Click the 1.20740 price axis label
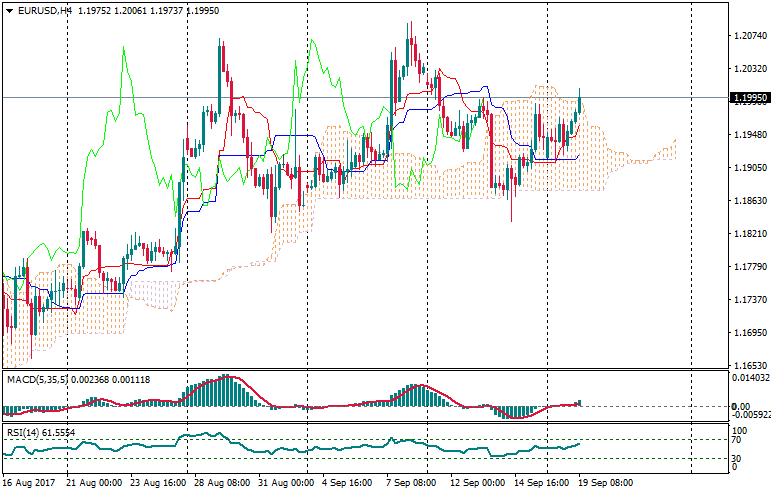The width and height of the screenshot is (771, 494). pyautogui.click(x=749, y=36)
